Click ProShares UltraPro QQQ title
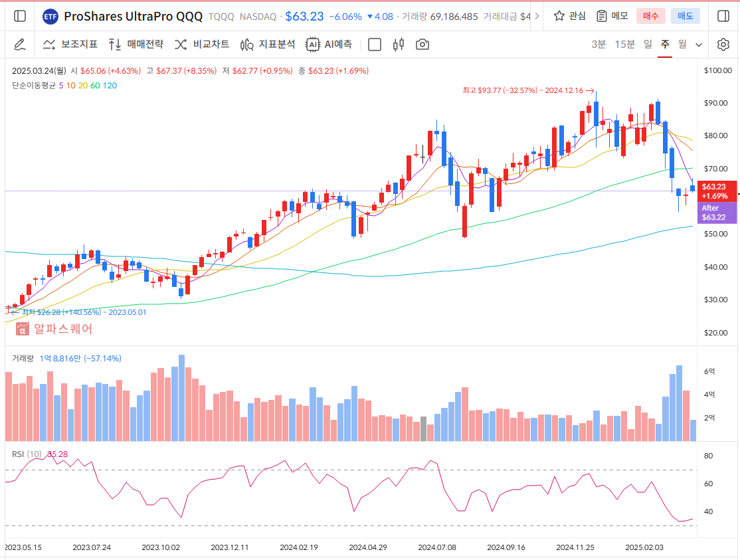 coord(133,17)
